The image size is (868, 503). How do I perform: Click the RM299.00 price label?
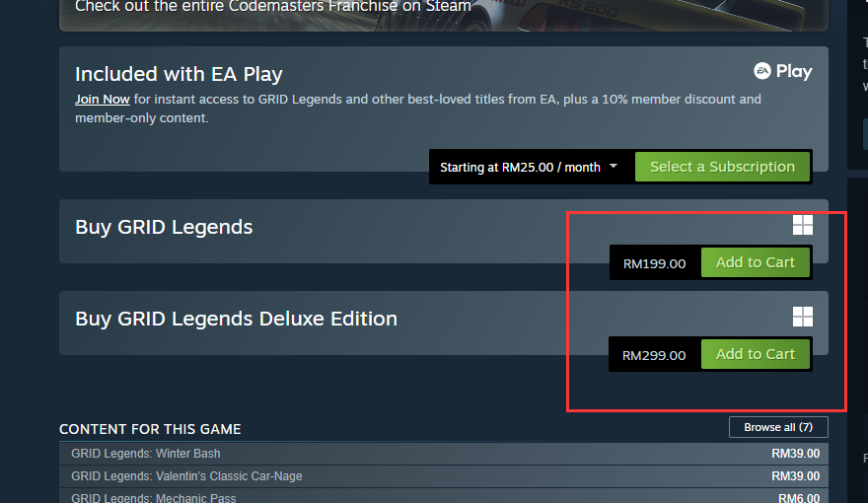654,355
